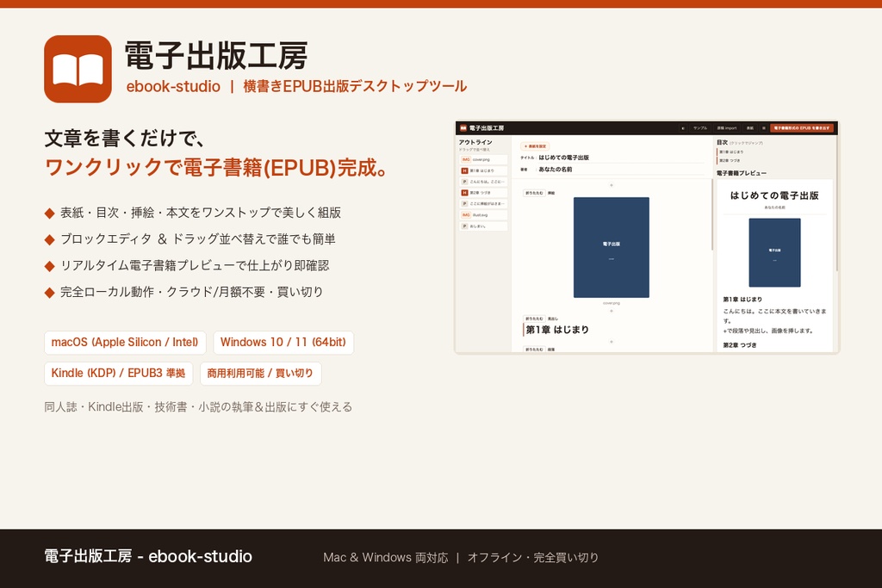This screenshot has height=588, width=882.
Task: Click the footer text 電子出版工房 - ebook-studio
Action: (148, 556)
